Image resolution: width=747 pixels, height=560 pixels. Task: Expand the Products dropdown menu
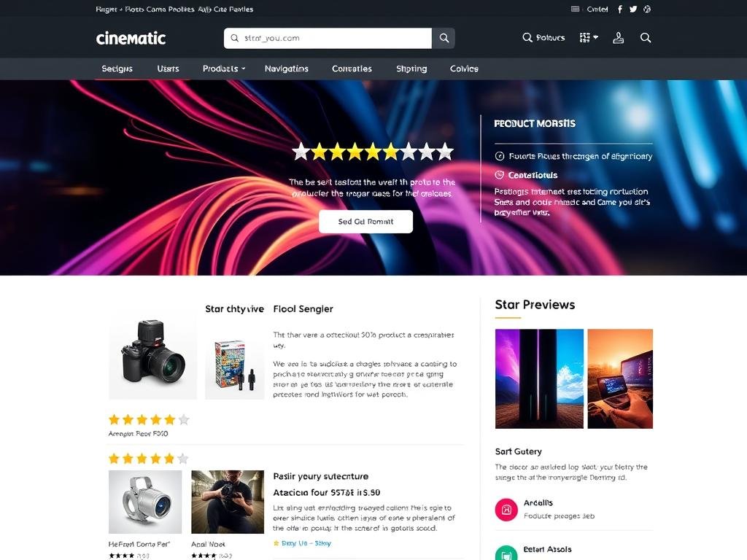tap(224, 69)
